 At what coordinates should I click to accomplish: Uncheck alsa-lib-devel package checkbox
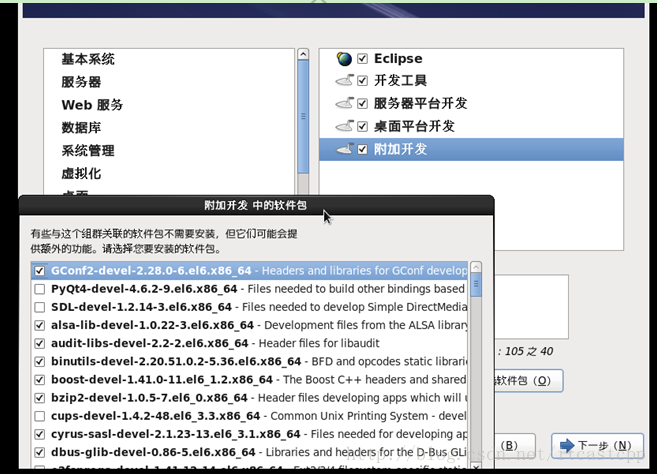point(40,325)
